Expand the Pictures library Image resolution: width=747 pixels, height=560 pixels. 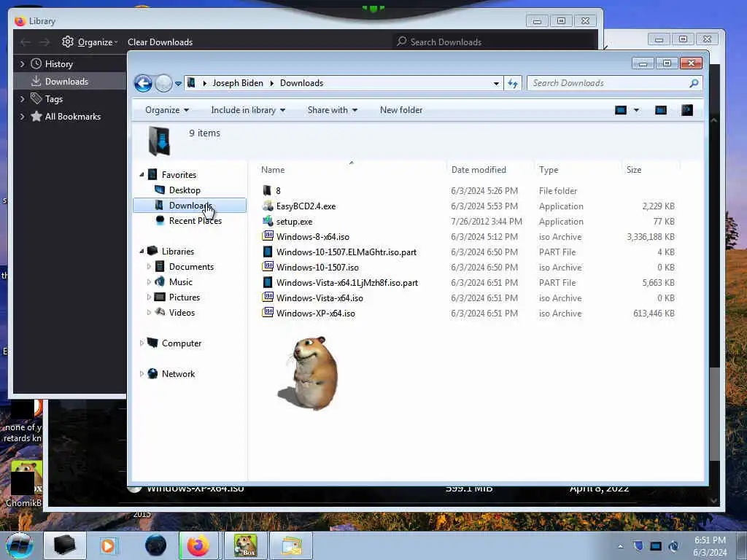click(149, 297)
